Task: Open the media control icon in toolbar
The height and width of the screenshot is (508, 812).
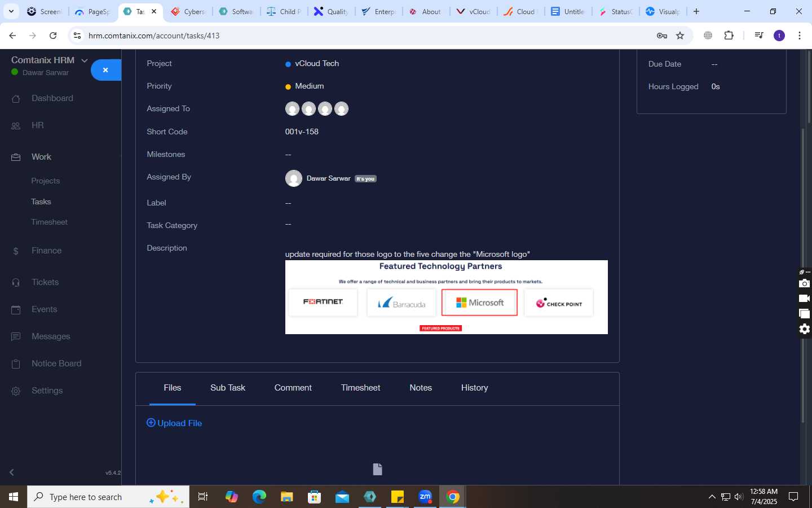Action: 758,36
